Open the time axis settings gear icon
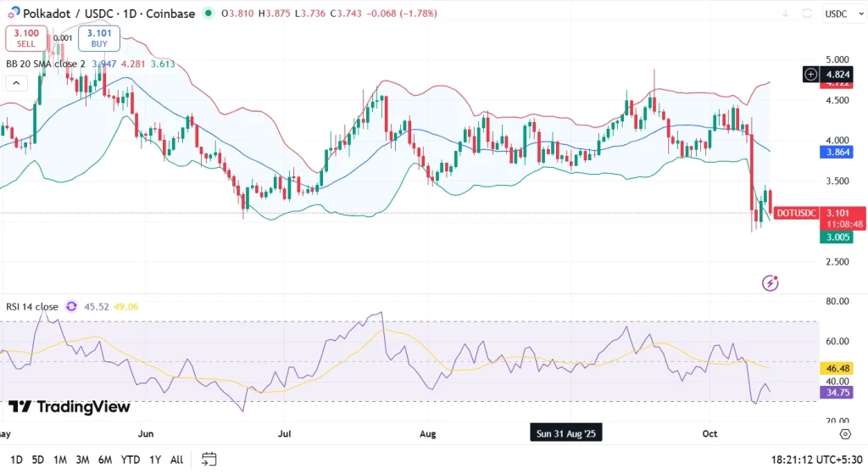 click(844, 433)
